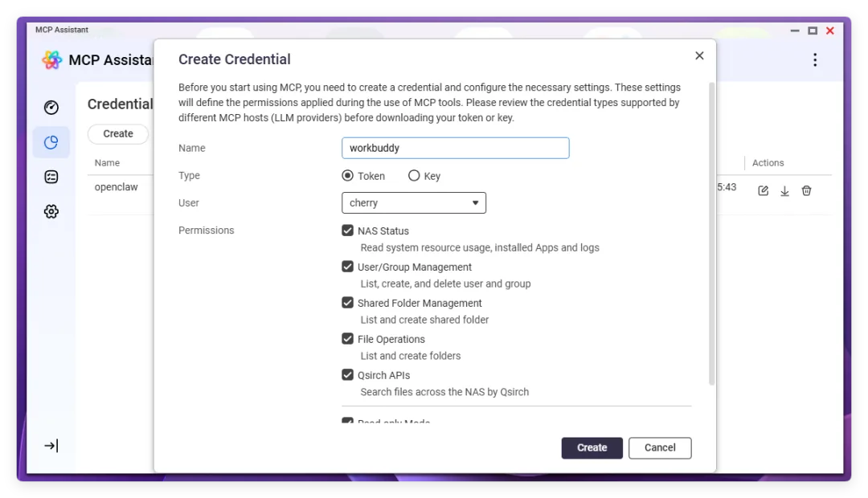Maximize the MCP Assistant window
This screenshot has height=498, width=868.
pyautogui.click(x=813, y=31)
